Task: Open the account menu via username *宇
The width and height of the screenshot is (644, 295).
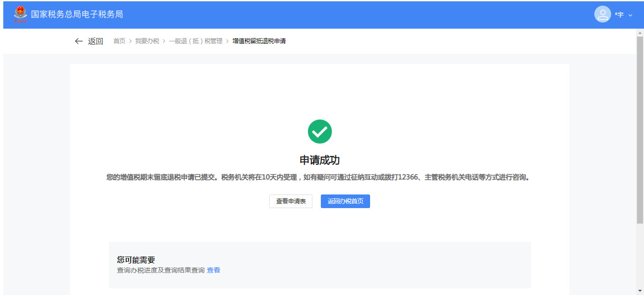Action: click(619, 15)
